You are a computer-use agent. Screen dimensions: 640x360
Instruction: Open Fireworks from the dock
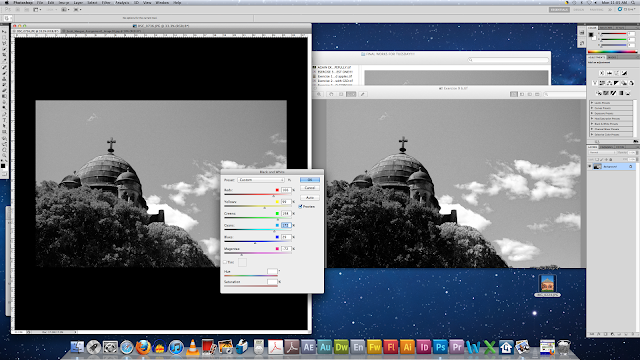click(x=374, y=347)
